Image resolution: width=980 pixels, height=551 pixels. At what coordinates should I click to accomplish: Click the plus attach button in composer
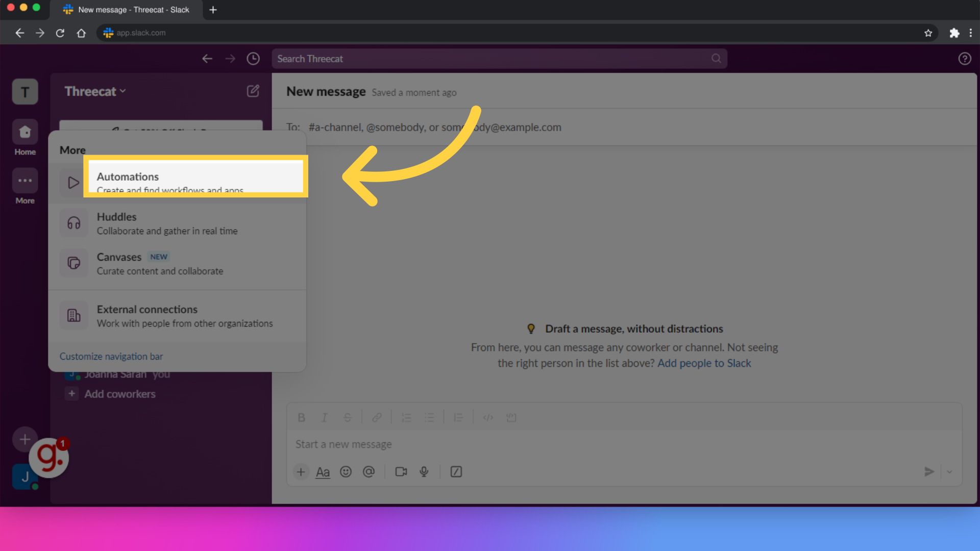(x=301, y=472)
